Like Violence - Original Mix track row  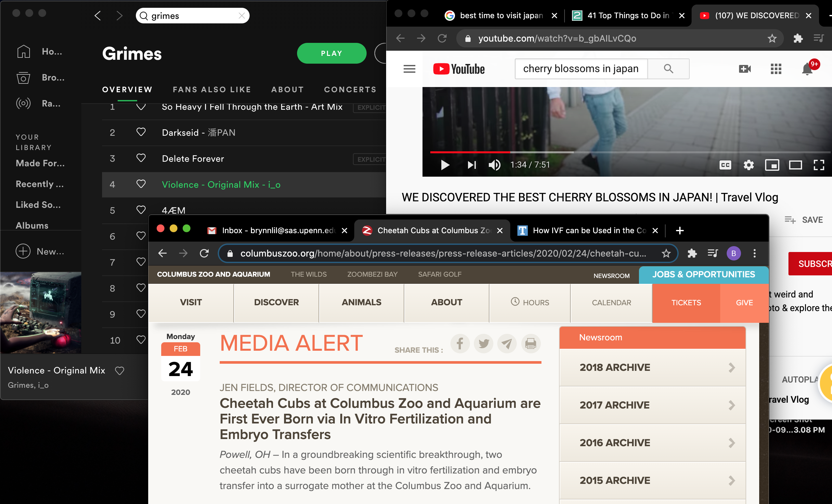[x=141, y=184]
